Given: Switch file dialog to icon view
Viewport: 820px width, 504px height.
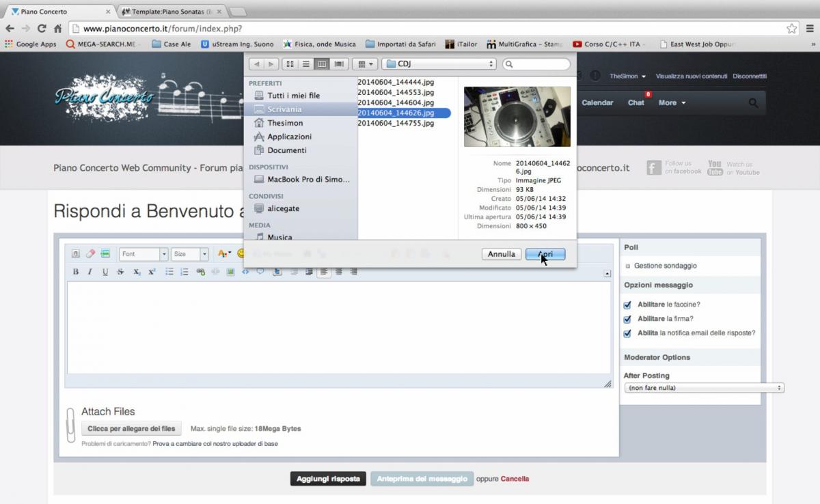Looking at the screenshot, I should 290,64.
